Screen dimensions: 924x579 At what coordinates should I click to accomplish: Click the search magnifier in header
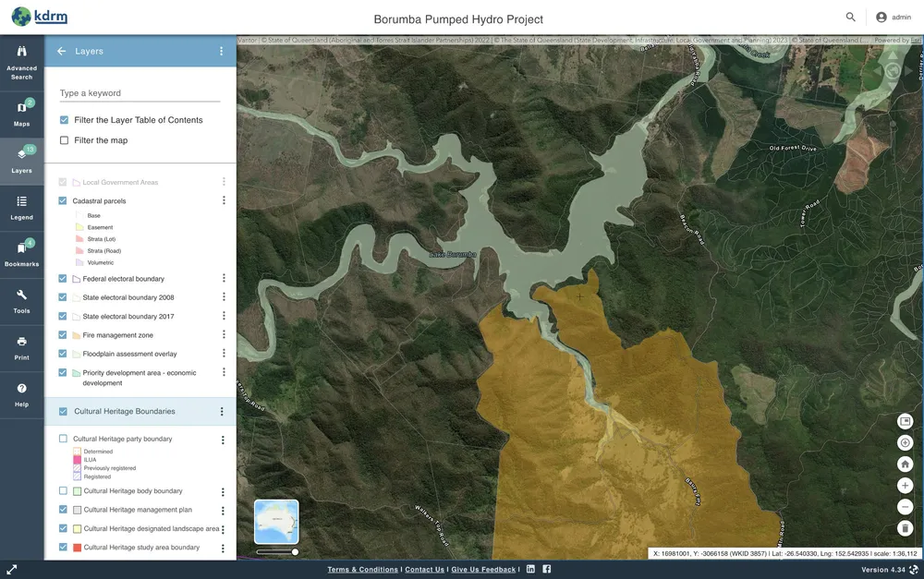pyautogui.click(x=850, y=18)
